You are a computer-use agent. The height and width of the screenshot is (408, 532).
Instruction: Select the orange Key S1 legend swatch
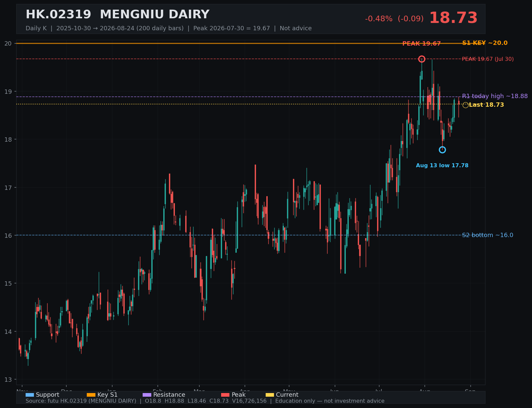click(91, 395)
